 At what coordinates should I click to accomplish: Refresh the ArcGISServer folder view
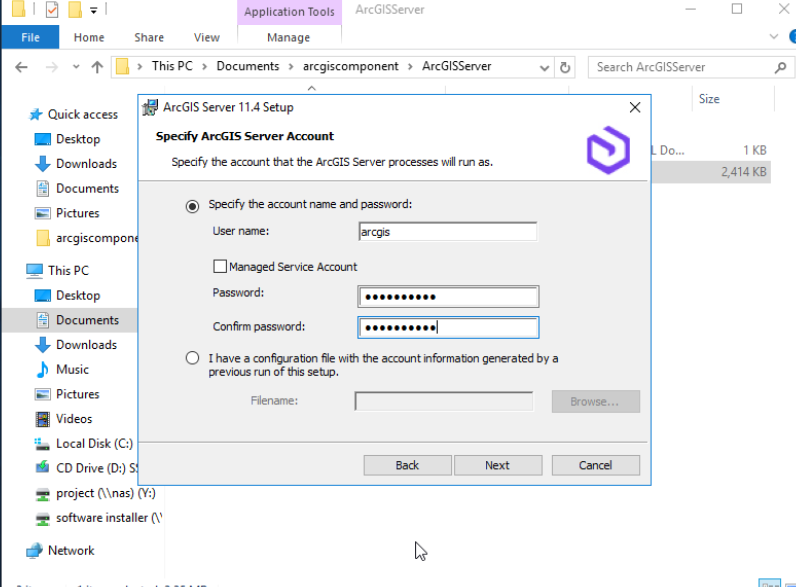click(565, 68)
